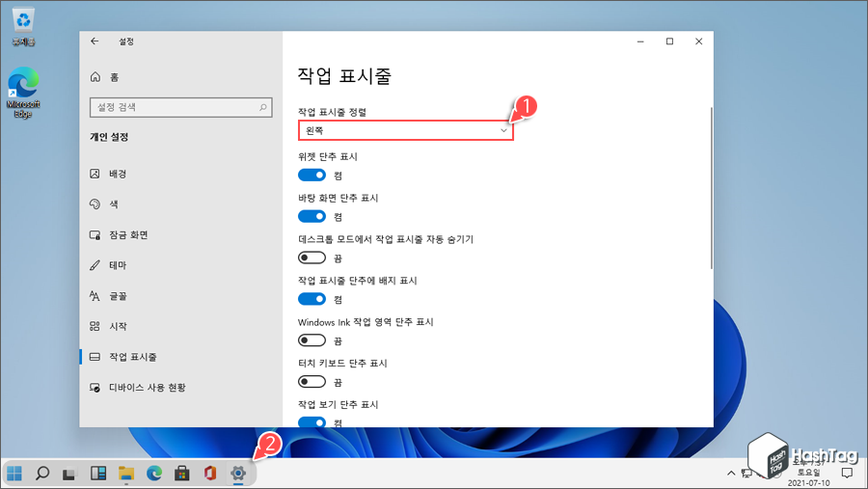
Task: Click the 설정 검색 search field
Action: 181,107
